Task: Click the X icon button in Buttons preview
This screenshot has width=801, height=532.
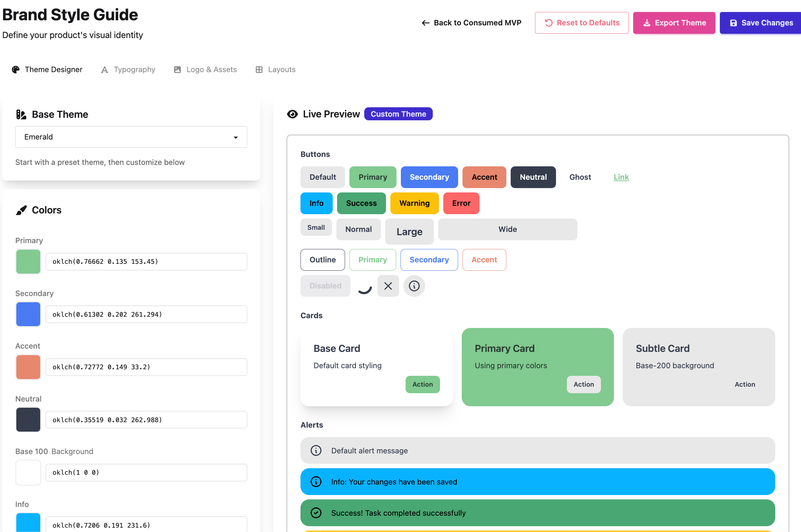Action: tap(388, 286)
